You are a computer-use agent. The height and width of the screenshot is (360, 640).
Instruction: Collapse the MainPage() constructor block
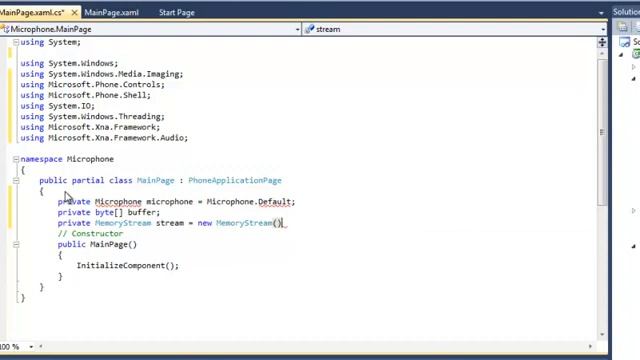(16, 244)
